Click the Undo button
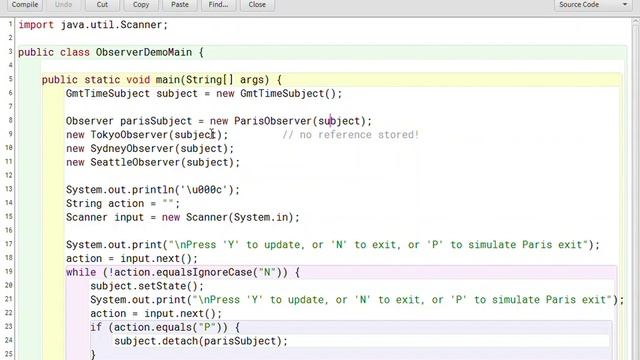Image resolution: width=640 pixels, height=360 pixels. click(63, 5)
